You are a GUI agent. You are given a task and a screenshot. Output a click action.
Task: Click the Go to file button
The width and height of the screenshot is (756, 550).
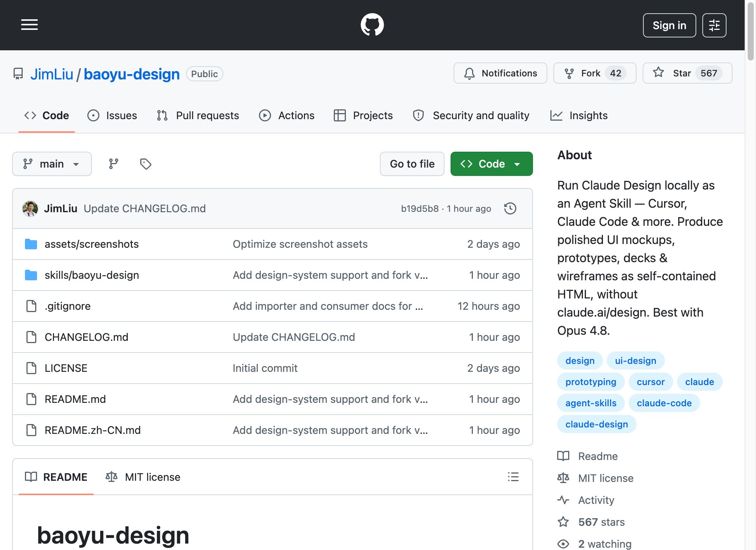412,164
